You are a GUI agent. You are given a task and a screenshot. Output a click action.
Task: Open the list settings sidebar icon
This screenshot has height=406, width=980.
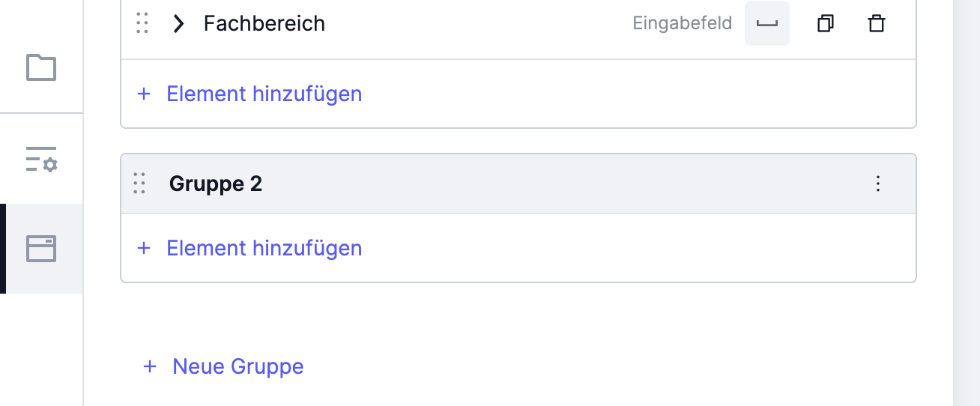pos(41,159)
